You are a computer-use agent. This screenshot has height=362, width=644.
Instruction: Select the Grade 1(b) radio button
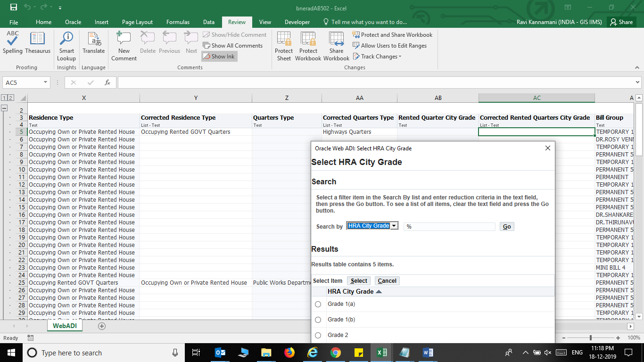(318, 320)
